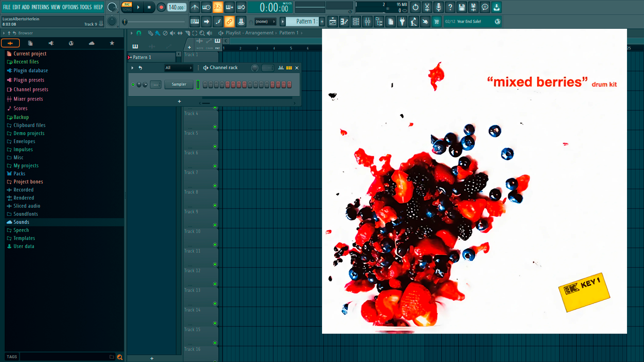Open the ADD menu

pyautogui.click(x=26, y=7)
